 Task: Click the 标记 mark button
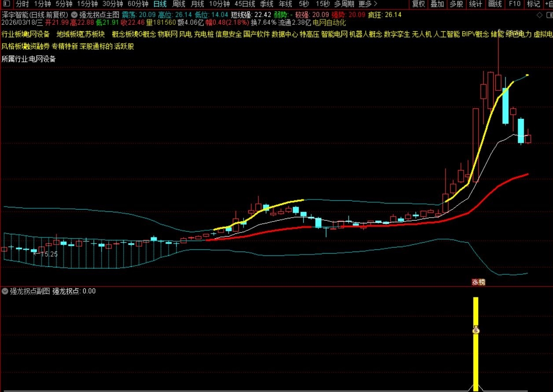pos(533,4)
